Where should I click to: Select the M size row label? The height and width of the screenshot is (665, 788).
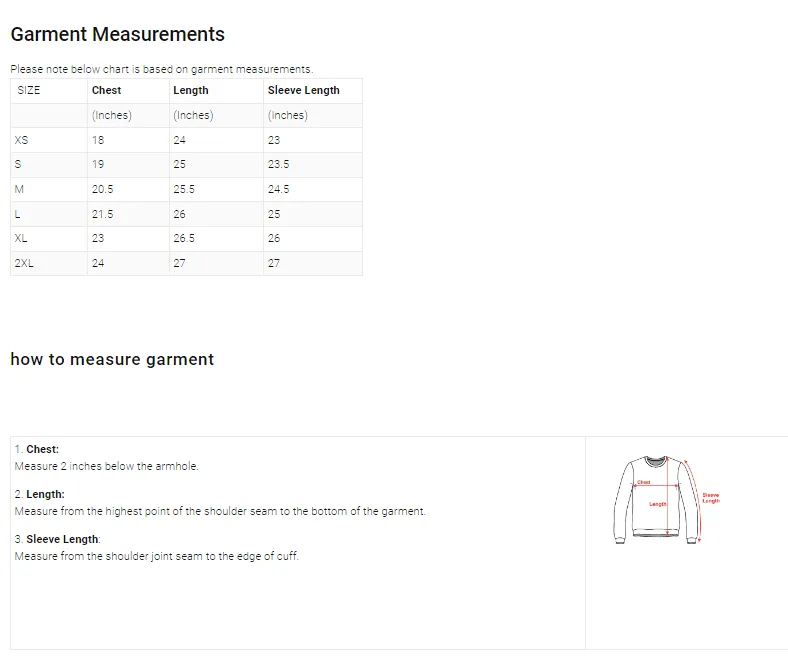[x=19, y=189]
